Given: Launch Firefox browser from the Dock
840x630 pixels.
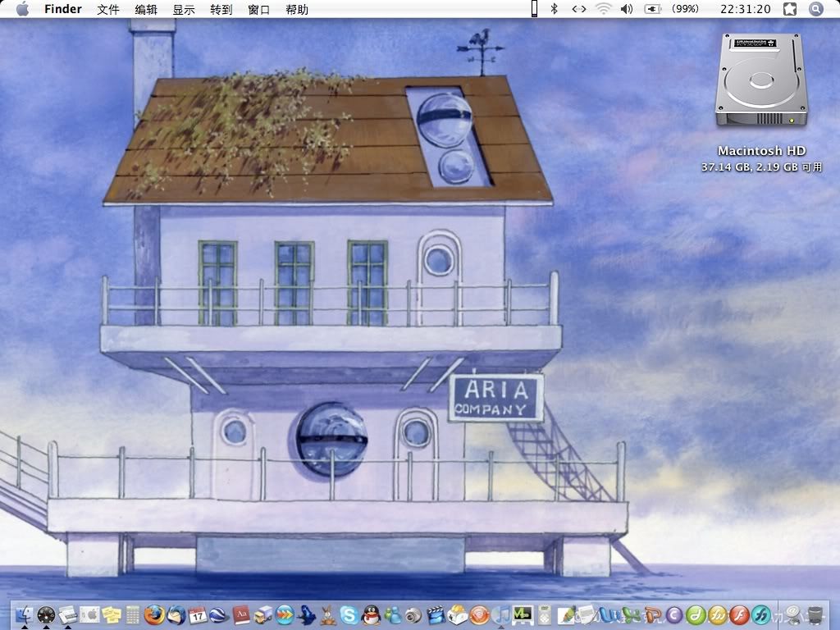Looking at the screenshot, I should click(154, 615).
